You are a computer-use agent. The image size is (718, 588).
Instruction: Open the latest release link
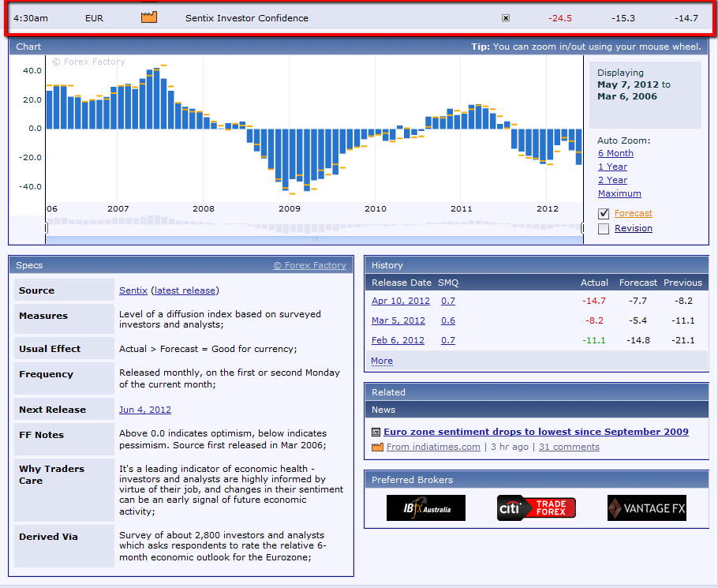[x=185, y=290]
